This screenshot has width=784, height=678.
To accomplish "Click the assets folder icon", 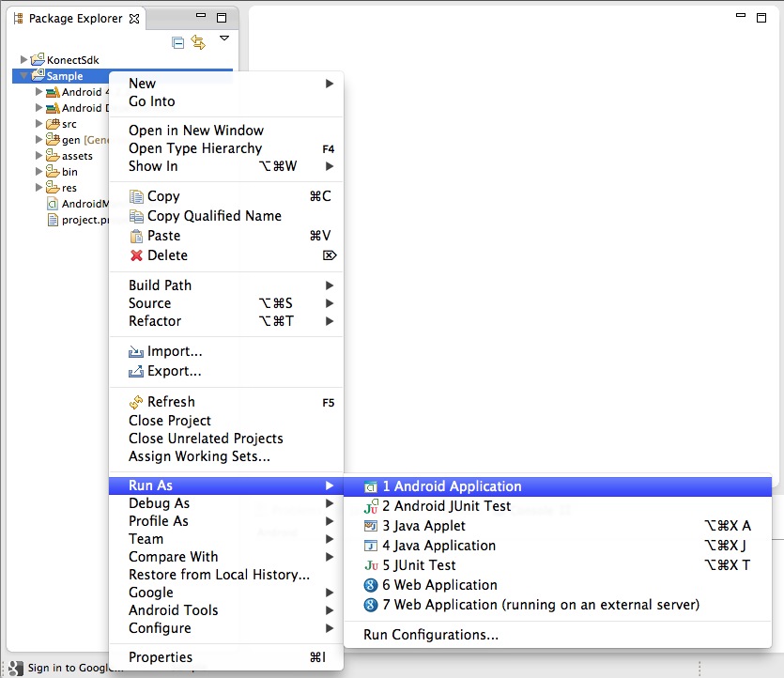I will (x=53, y=155).
